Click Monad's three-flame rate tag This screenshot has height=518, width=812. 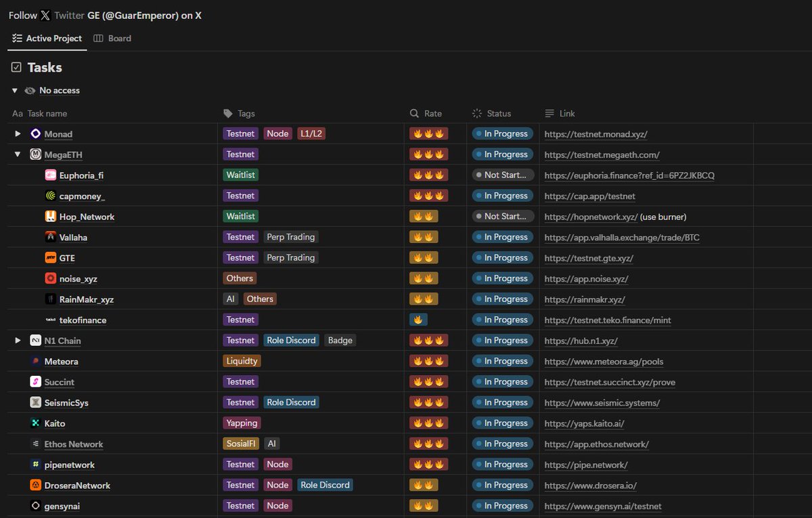pos(429,134)
